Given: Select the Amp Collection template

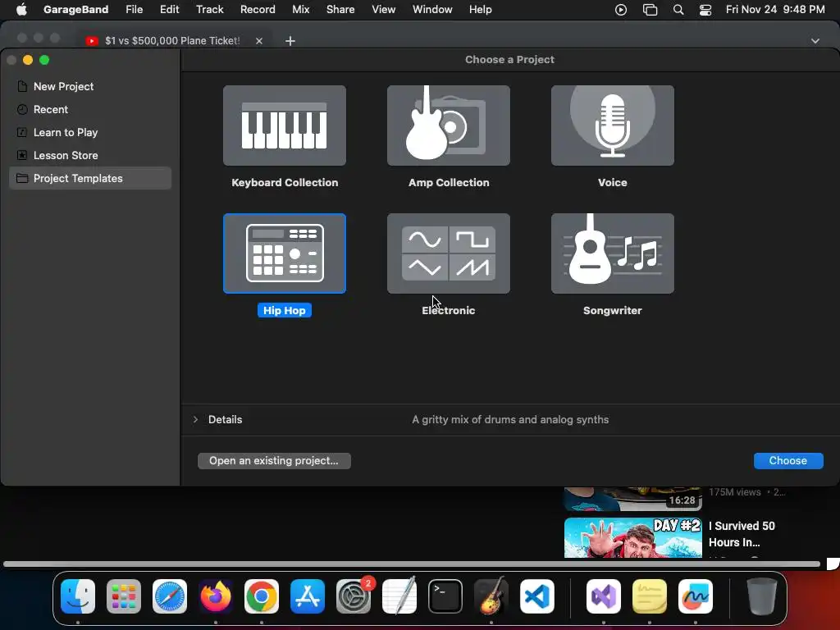Looking at the screenshot, I should tap(449, 126).
